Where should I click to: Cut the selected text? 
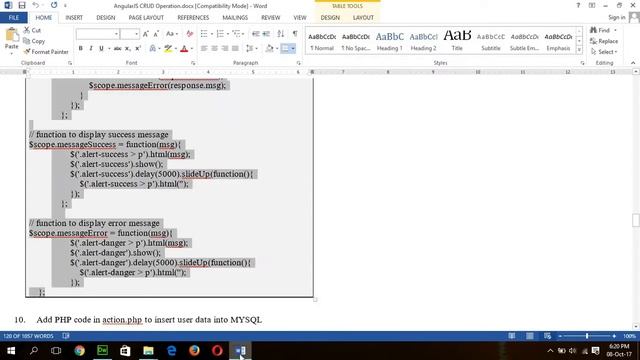click(32, 30)
